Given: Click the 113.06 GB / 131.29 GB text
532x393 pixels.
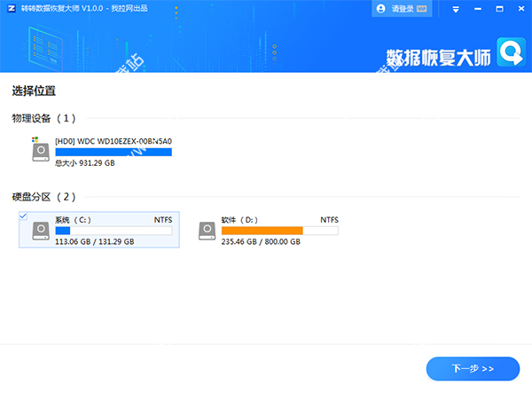Looking at the screenshot, I should click(x=95, y=241).
